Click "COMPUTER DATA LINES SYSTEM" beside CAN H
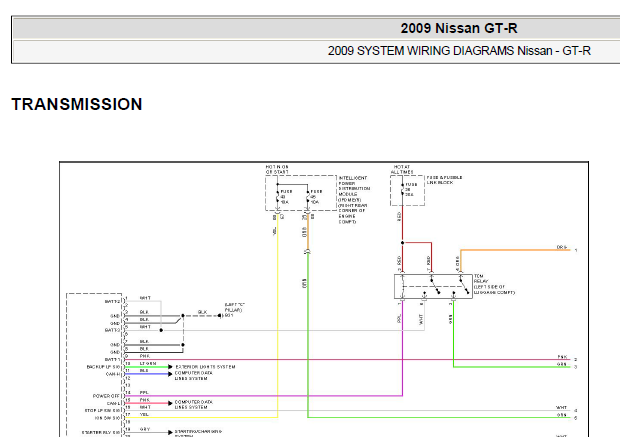The height and width of the screenshot is (437, 620). click(194, 376)
